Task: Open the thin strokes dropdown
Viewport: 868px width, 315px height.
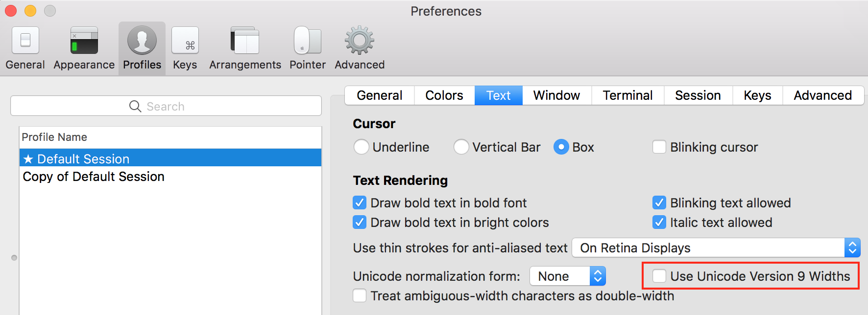Action: (x=716, y=248)
